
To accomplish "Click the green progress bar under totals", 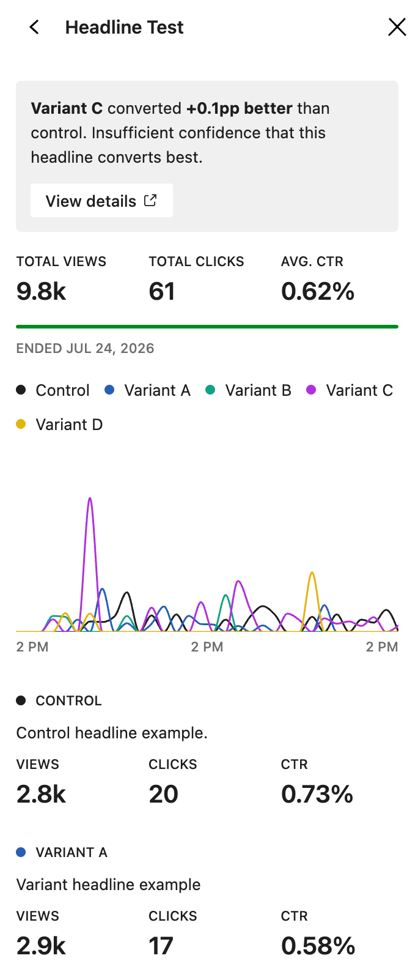I will pyautogui.click(x=207, y=327).
